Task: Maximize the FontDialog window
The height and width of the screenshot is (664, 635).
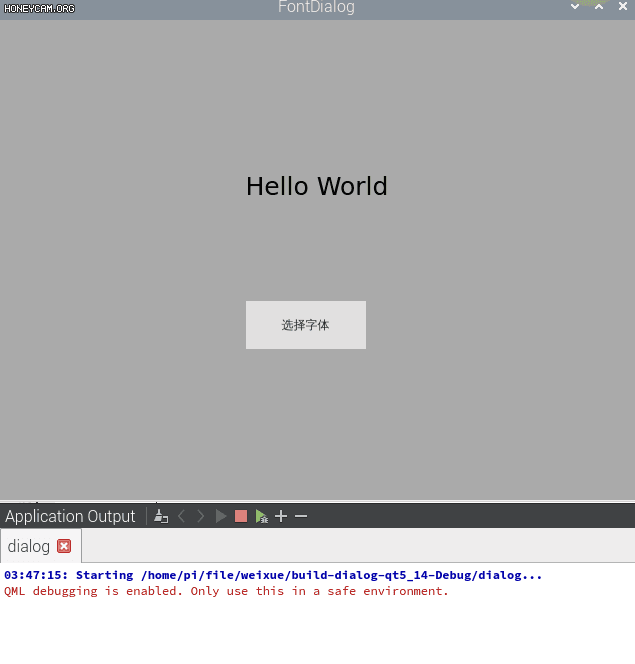Action: [x=599, y=7]
